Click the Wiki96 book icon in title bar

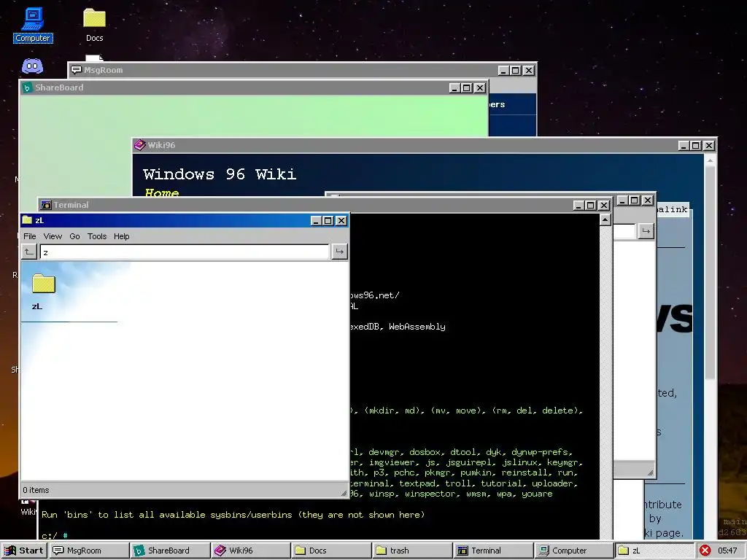coord(139,145)
